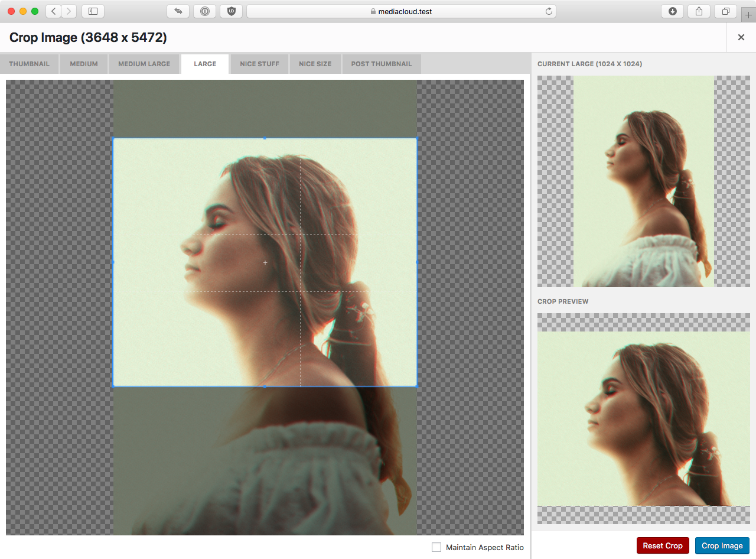Switch to Post Thumbnail tab

[x=382, y=64]
